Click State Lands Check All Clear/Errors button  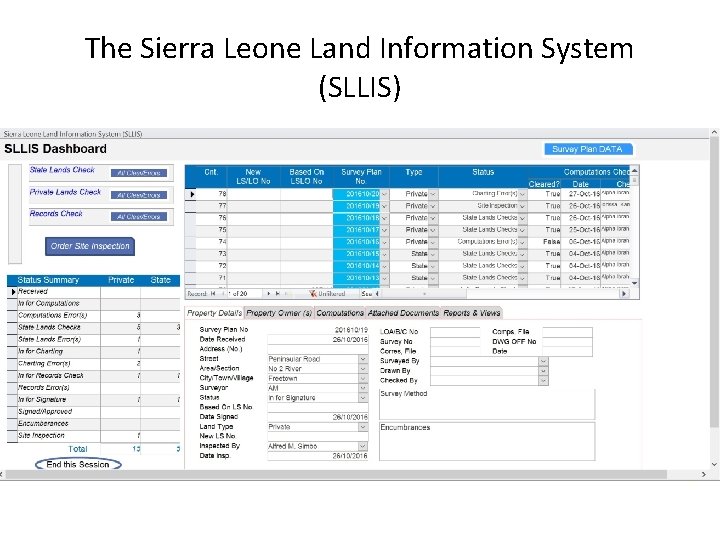[139, 173]
